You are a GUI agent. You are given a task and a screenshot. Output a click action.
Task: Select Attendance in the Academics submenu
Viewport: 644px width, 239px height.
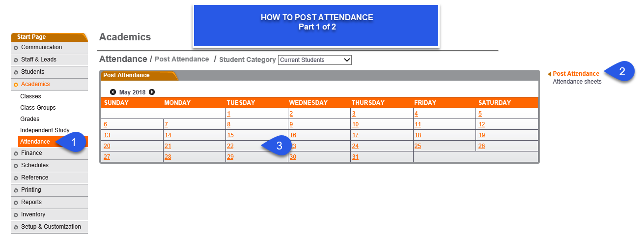pos(35,142)
